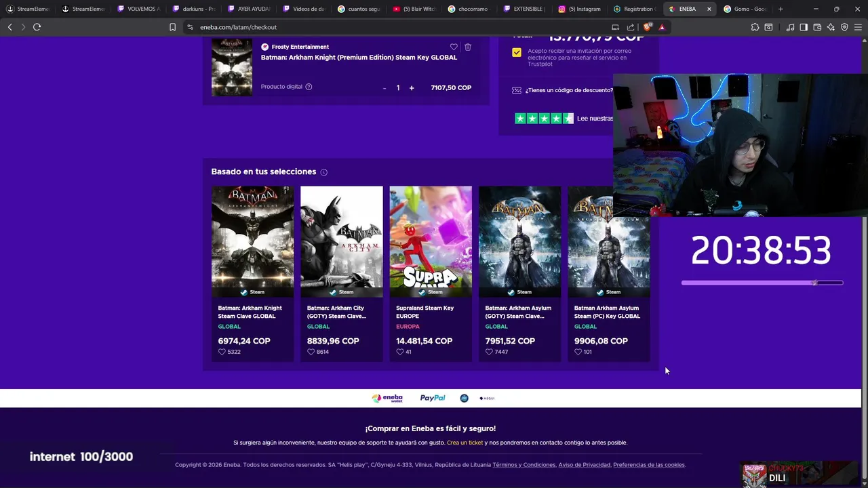The image size is (868, 488).
Task: Click the Batman Arkham Knight Premium Edition title
Action: [359, 58]
